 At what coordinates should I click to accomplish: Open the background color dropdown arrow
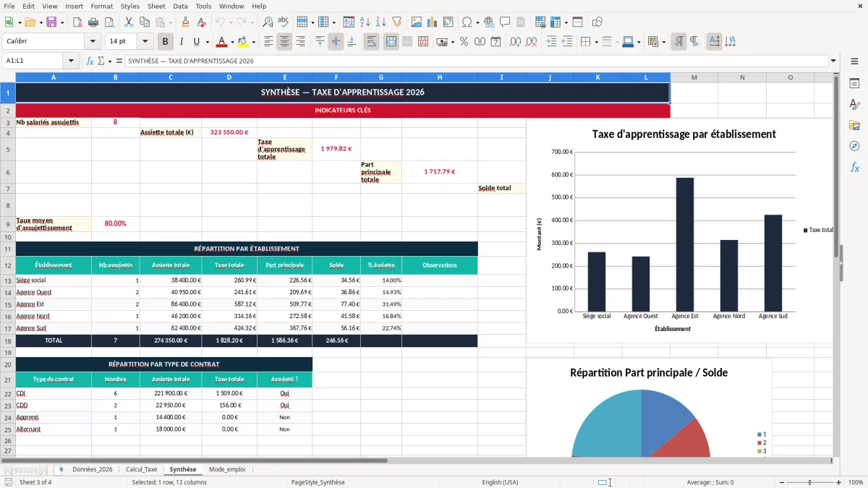click(x=253, y=42)
